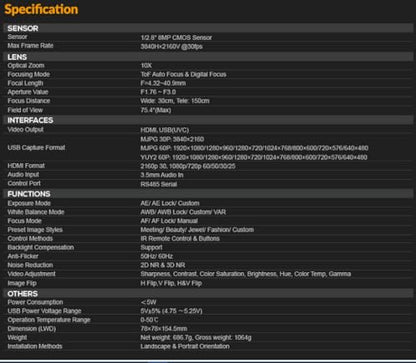
Task: Click the HDMI, USB(UVC) video output value
Action: (165, 130)
